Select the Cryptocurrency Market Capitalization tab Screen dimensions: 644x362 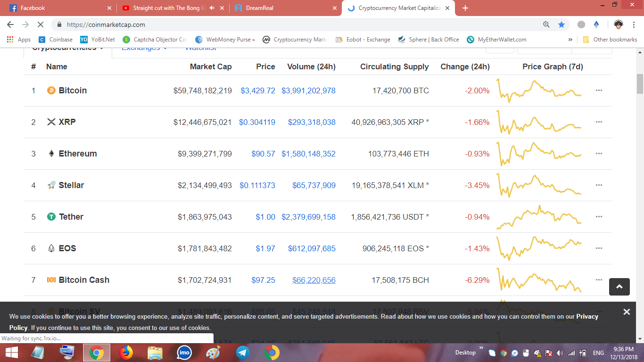398,8
